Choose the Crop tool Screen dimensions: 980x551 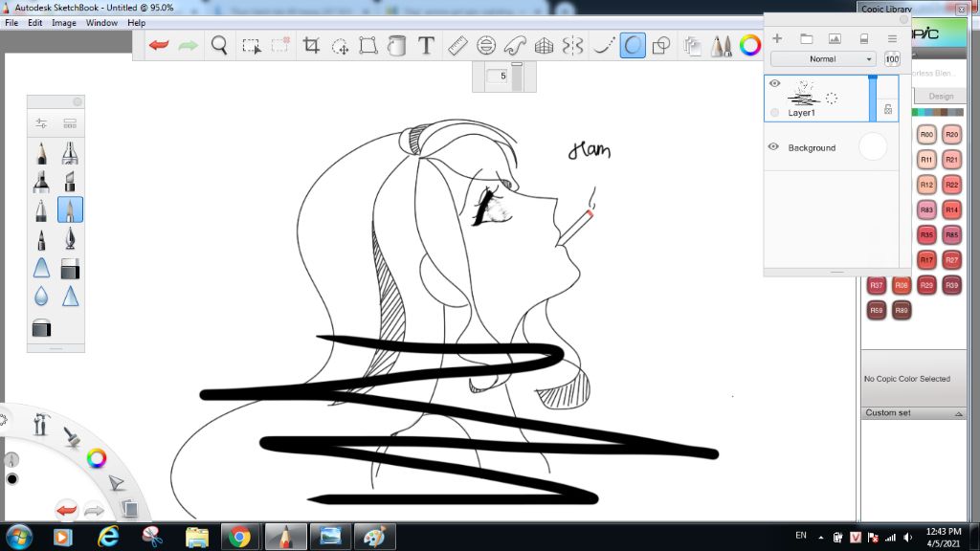[x=311, y=45]
